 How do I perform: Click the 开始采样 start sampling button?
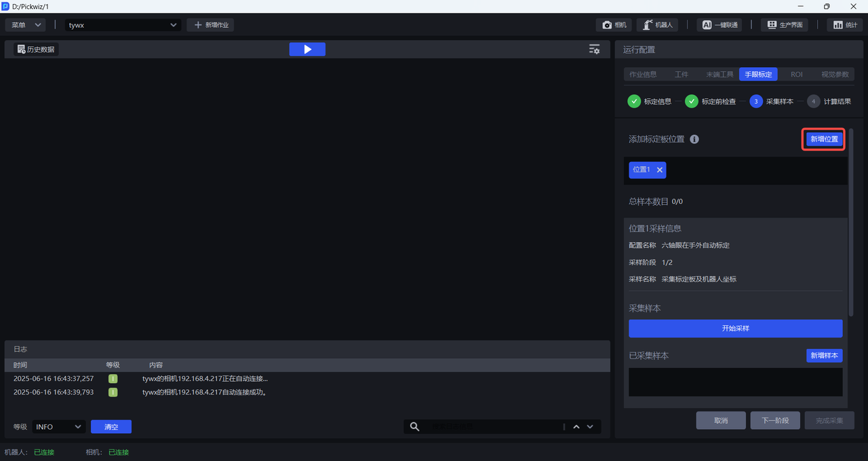point(735,328)
